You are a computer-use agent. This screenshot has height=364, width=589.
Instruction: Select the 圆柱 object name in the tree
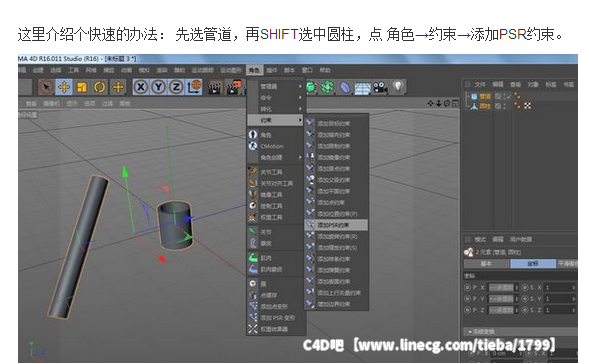click(485, 106)
